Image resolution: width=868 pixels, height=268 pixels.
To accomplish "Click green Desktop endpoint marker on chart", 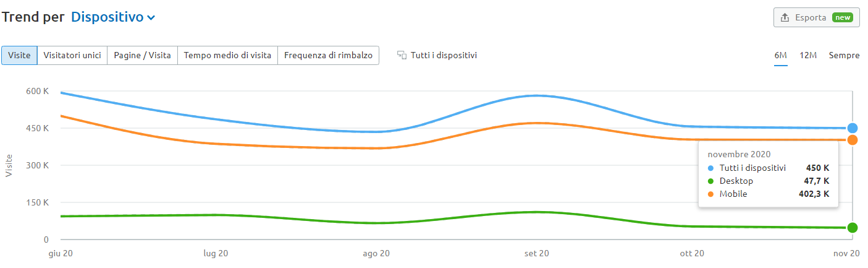I will (853, 228).
